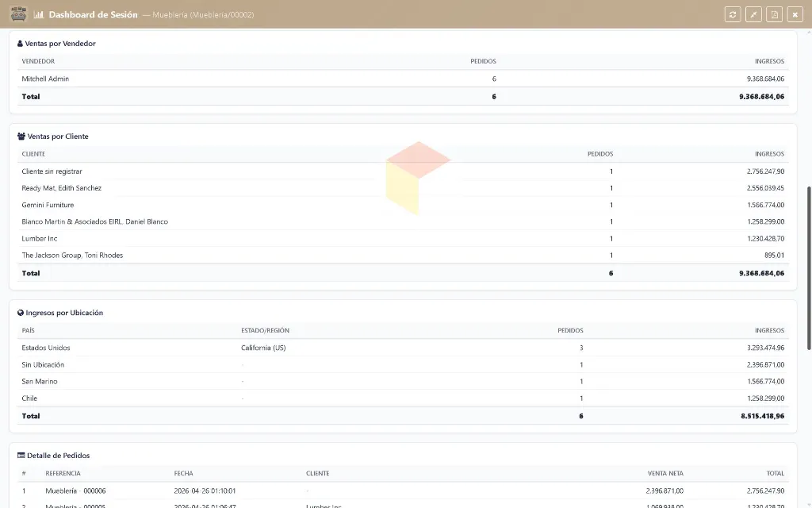
Task: Click the 895,01 income value
Action: pyautogui.click(x=774, y=255)
